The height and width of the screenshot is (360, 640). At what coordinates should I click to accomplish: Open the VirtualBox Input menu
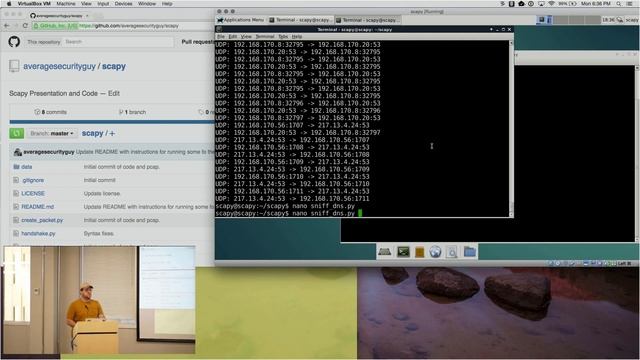click(x=103, y=4)
